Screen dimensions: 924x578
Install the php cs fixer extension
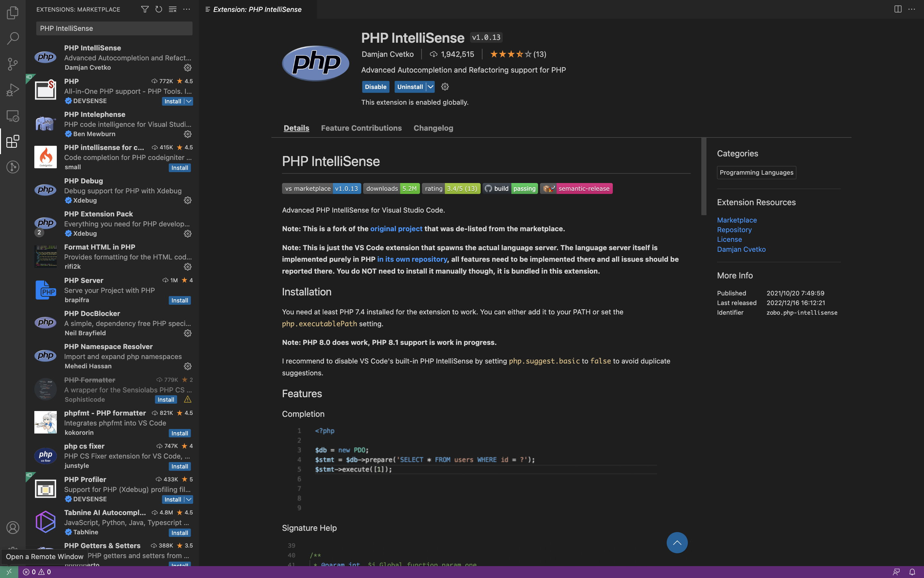click(x=179, y=466)
